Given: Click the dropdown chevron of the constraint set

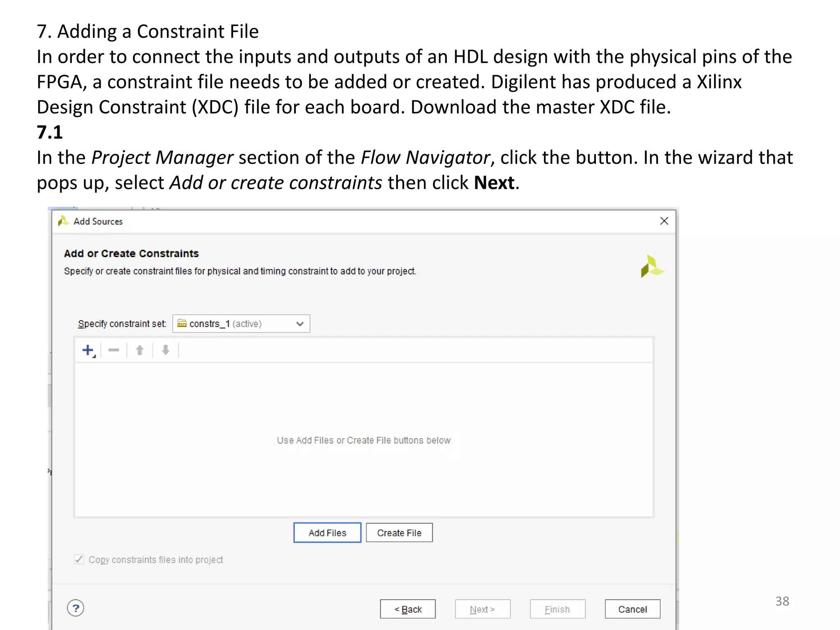Looking at the screenshot, I should point(300,324).
